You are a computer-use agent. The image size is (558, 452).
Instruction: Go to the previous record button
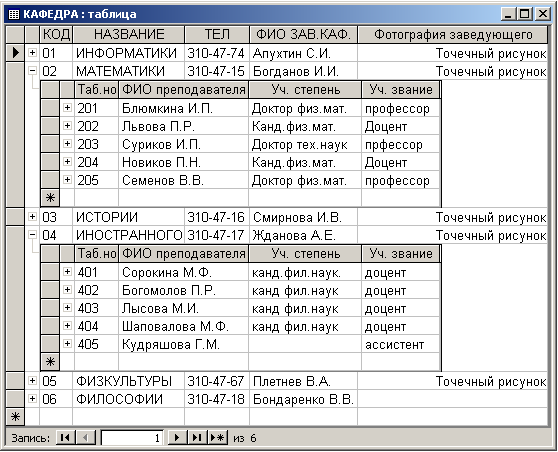click(x=85, y=437)
